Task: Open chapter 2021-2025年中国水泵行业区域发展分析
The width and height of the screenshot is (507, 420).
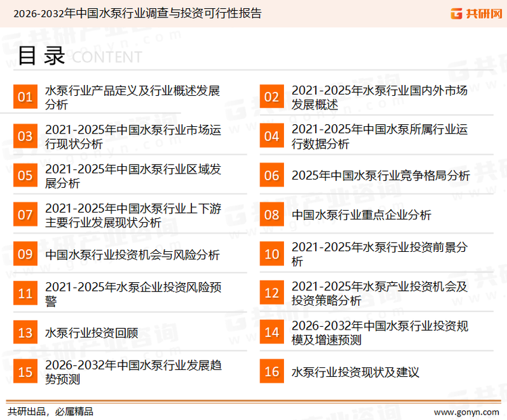Action: 133,176
